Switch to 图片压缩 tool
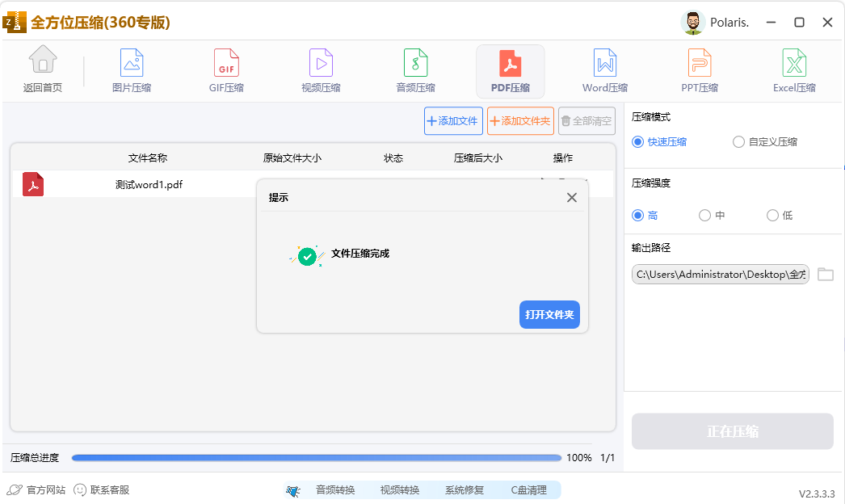The image size is (845, 504). coord(132,70)
